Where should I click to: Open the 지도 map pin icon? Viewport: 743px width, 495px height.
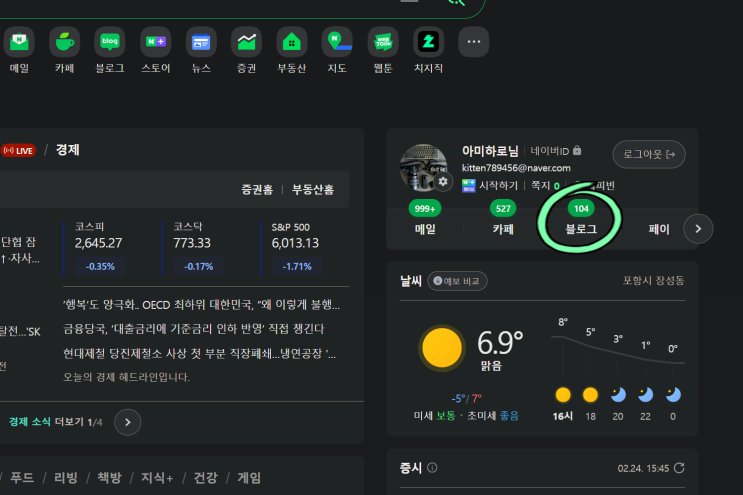pyautogui.click(x=337, y=42)
